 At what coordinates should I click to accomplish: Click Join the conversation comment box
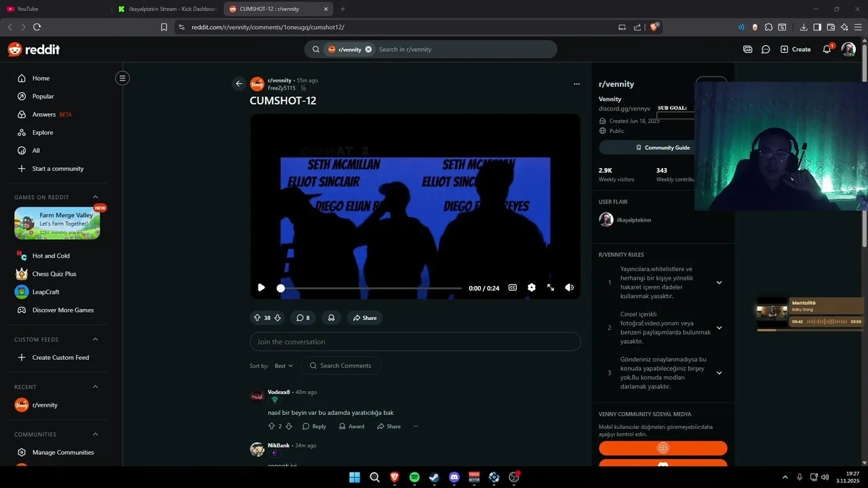click(x=415, y=342)
